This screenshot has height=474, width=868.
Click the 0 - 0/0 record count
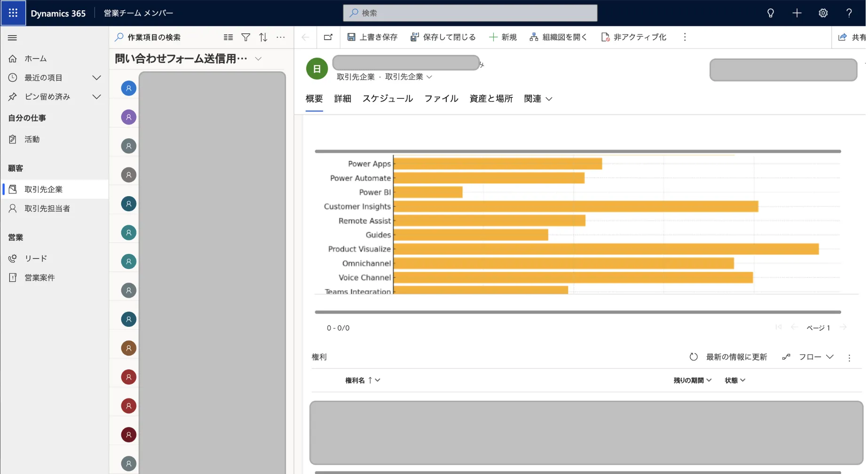pos(338,328)
